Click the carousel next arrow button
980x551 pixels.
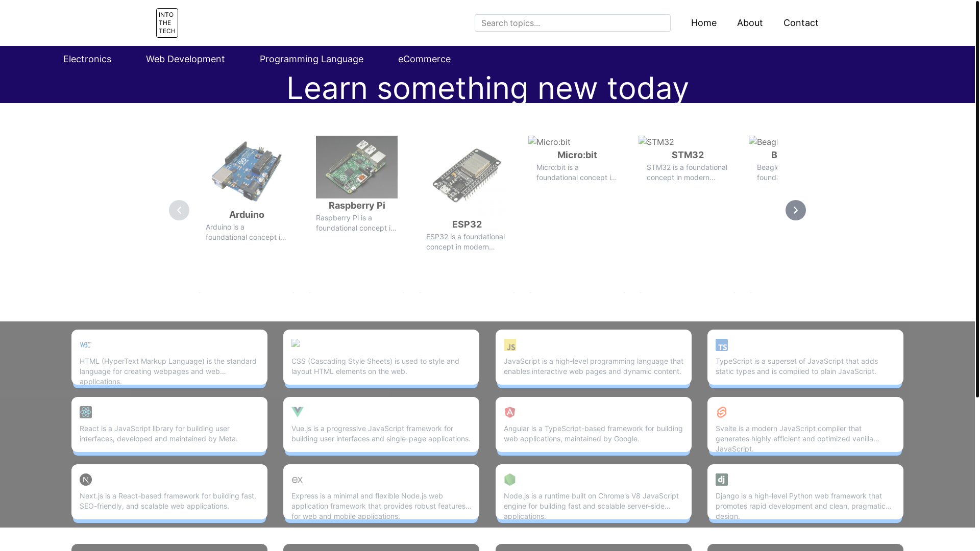pyautogui.click(x=795, y=210)
